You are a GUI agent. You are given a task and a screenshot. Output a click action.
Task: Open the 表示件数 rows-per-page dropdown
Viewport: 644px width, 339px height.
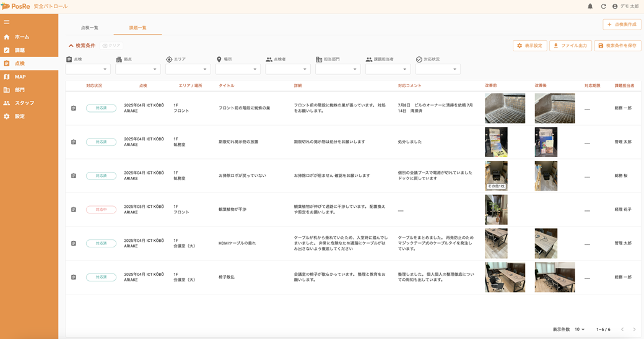pyautogui.click(x=579, y=330)
